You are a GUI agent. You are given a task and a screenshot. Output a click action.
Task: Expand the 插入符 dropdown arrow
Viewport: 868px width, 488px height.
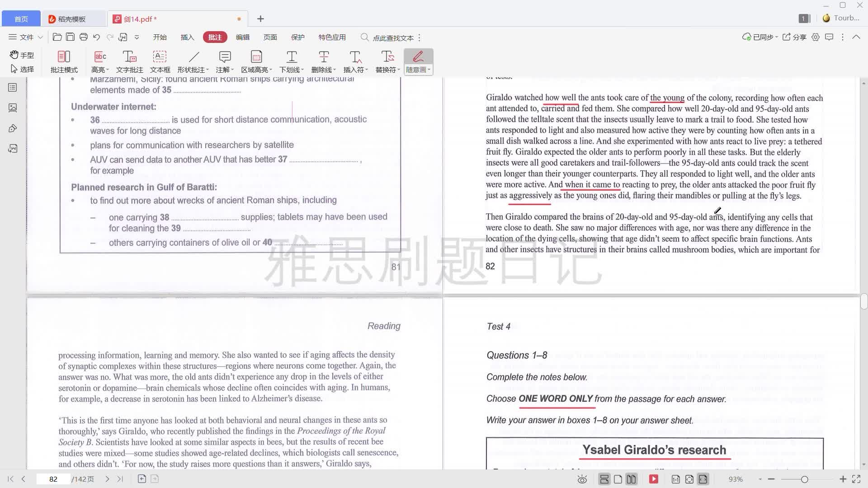click(367, 70)
